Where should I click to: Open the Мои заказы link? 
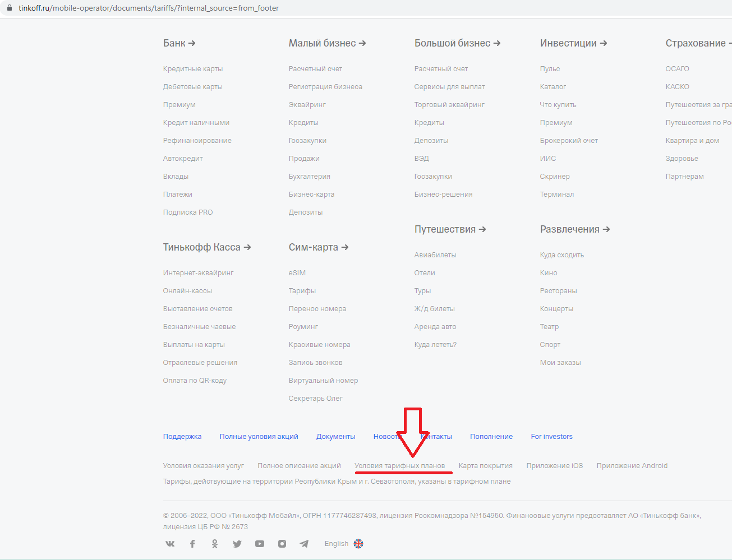(560, 363)
